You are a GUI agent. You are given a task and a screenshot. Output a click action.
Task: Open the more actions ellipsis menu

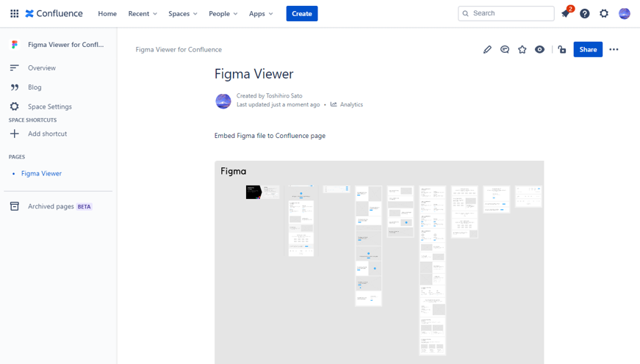pos(614,49)
